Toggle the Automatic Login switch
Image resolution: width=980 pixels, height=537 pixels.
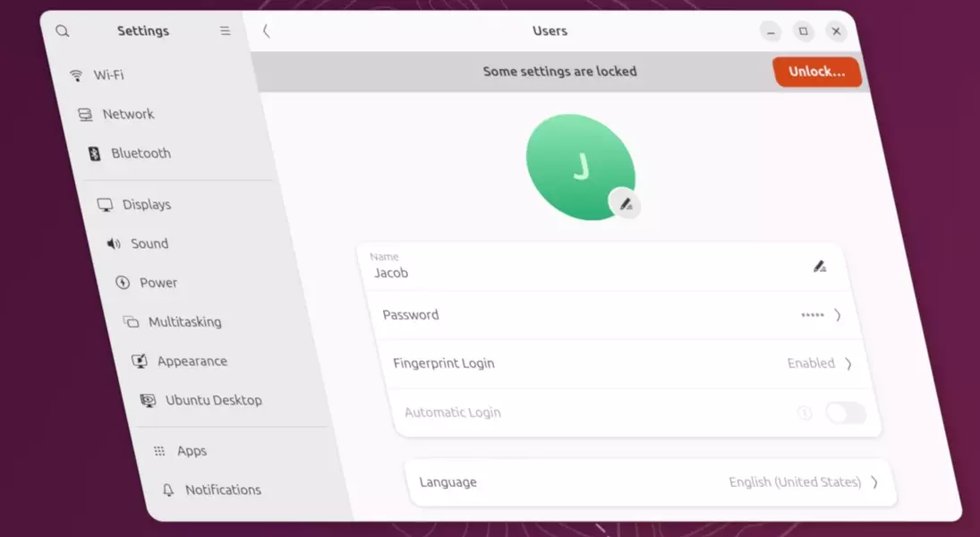click(845, 413)
